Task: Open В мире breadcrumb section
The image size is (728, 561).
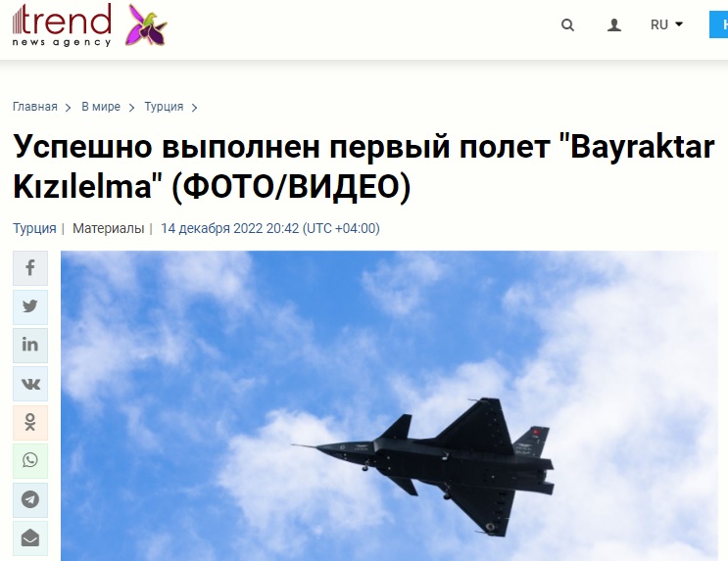Action: (x=101, y=107)
